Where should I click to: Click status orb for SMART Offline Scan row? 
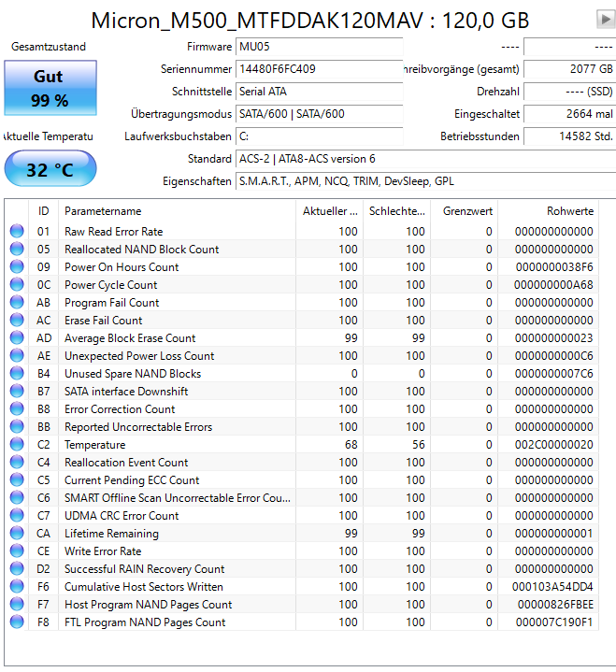17,497
